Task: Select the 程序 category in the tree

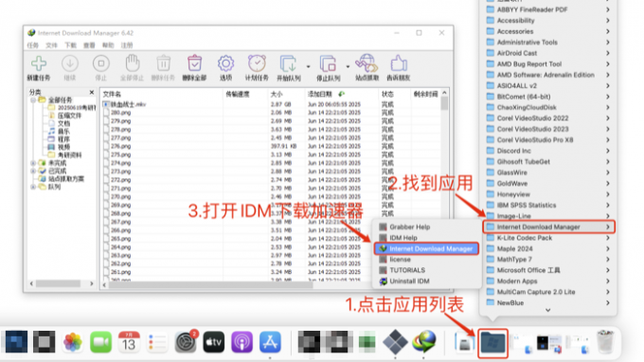Action: point(63,139)
